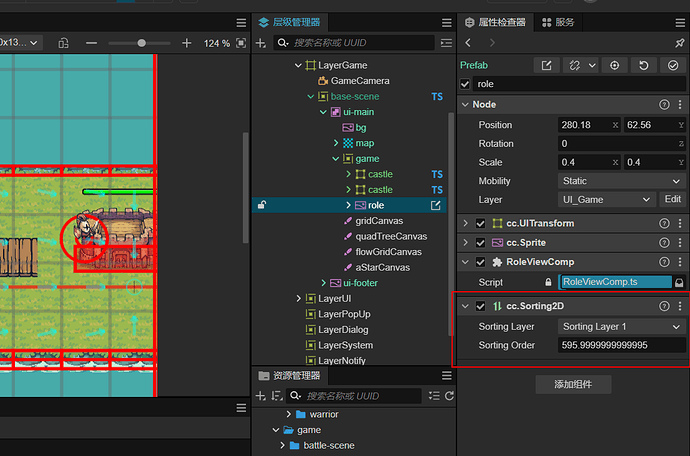690x456 pixels.
Task: Refresh the assets panel
Action: pos(449,396)
